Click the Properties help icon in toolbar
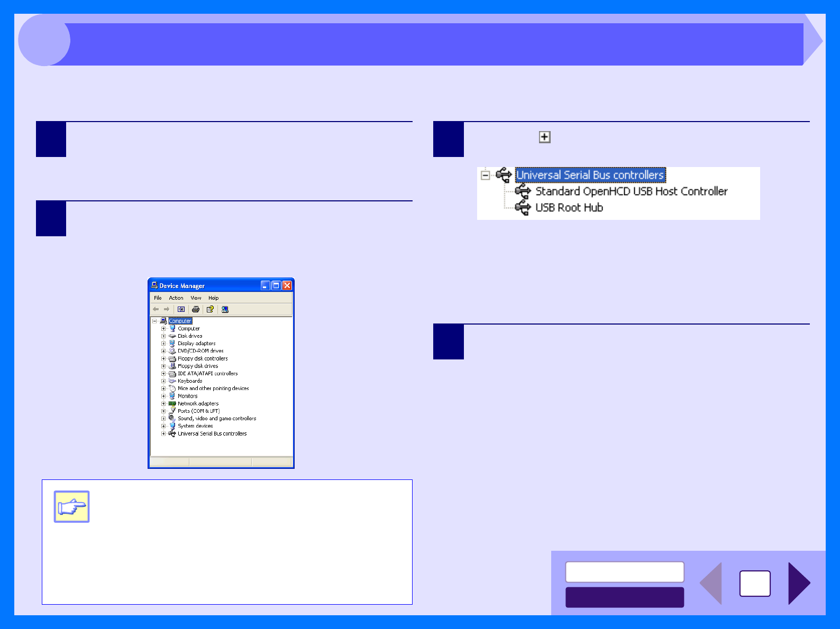Viewport: 840px width, 629px height. 210,309
